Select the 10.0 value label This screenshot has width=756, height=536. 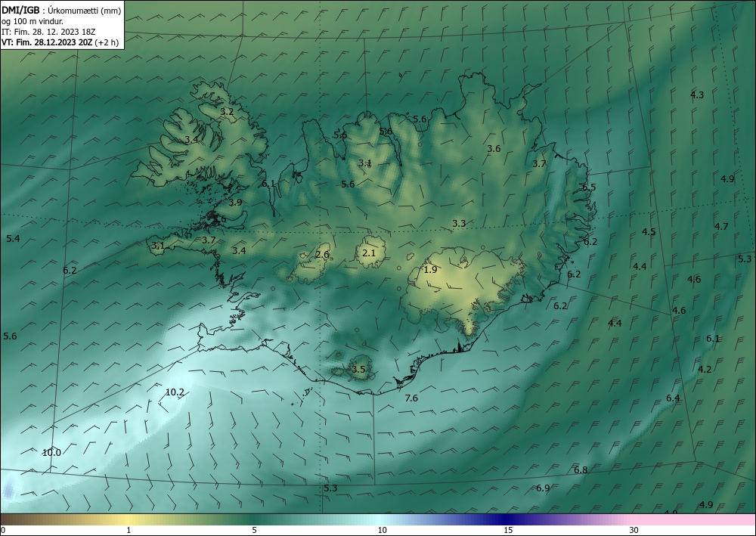[x=51, y=453]
